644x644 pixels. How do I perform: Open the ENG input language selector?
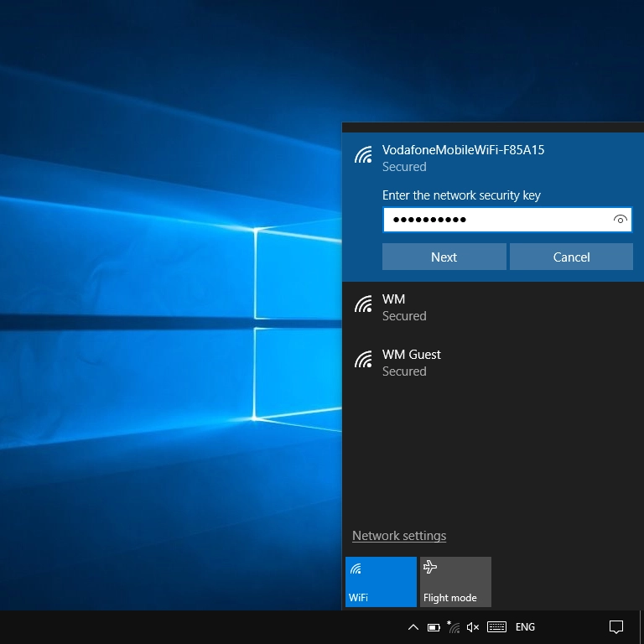pyautogui.click(x=525, y=627)
